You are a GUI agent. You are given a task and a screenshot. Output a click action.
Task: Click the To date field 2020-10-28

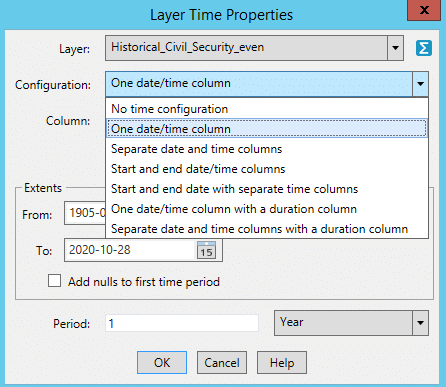[130, 250]
